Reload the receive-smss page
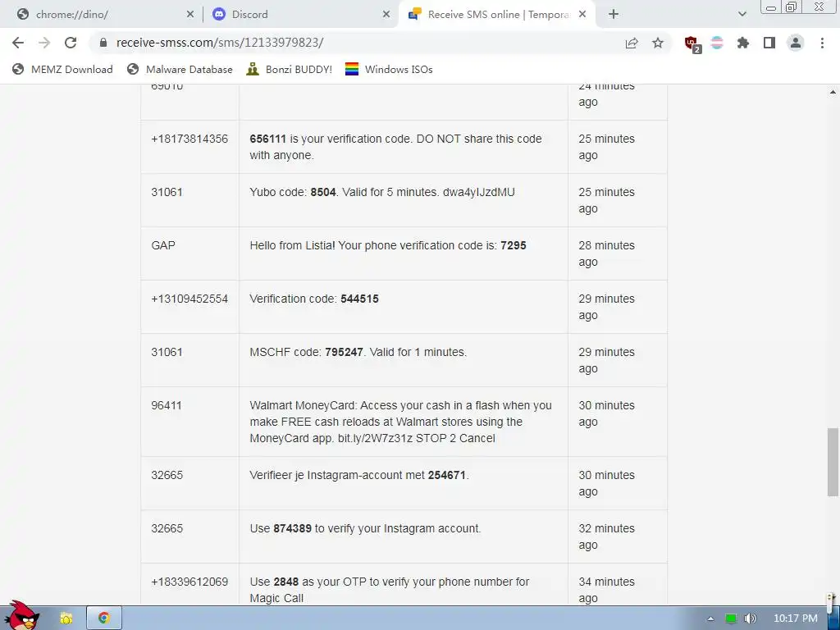The width and height of the screenshot is (840, 630). [71, 43]
